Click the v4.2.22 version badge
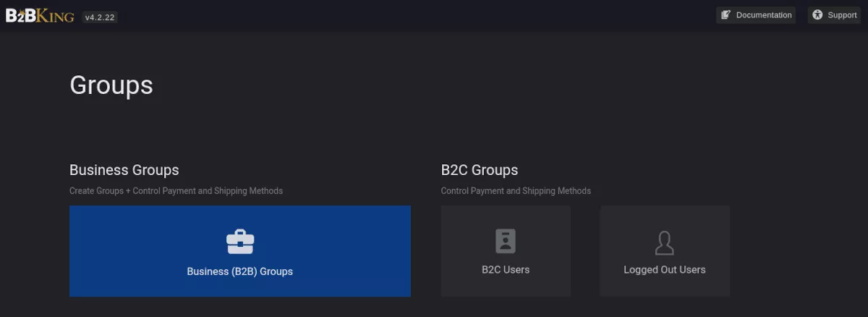The height and width of the screenshot is (317, 868). pos(100,17)
